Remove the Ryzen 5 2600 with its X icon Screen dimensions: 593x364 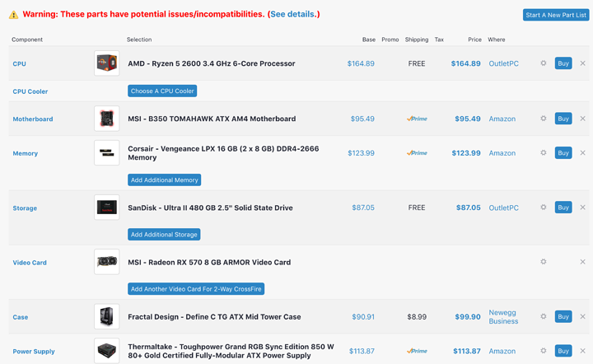582,63
